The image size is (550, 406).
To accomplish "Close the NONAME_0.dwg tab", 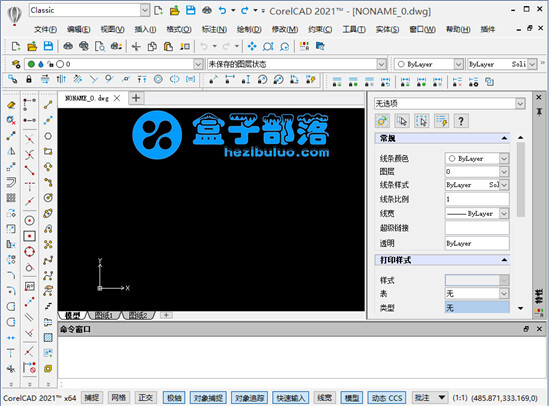I will (x=117, y=98).
